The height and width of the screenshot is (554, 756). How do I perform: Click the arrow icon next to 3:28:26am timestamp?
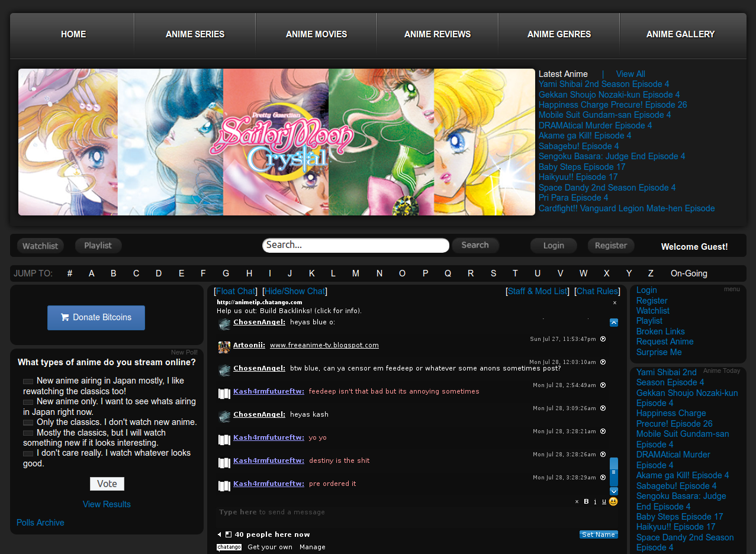click(603, 455)
